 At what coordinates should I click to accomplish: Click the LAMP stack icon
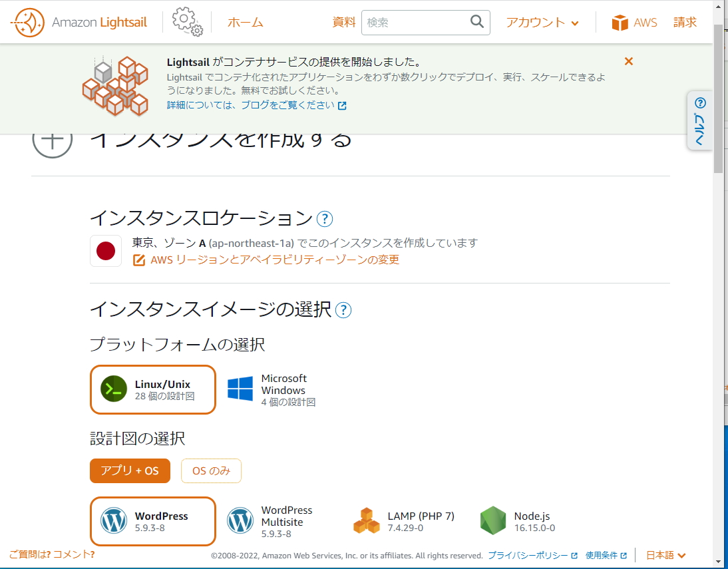pyautogui.click(x=367, y=520)
